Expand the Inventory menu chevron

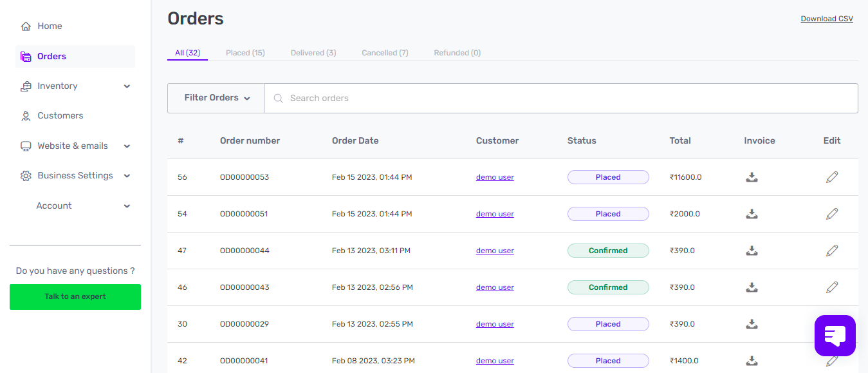tap(127, 86)
